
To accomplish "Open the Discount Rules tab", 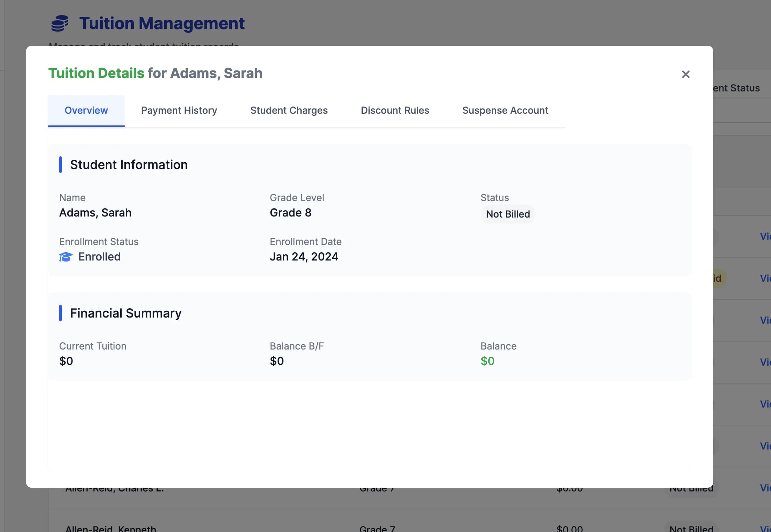I will point(395,111).
